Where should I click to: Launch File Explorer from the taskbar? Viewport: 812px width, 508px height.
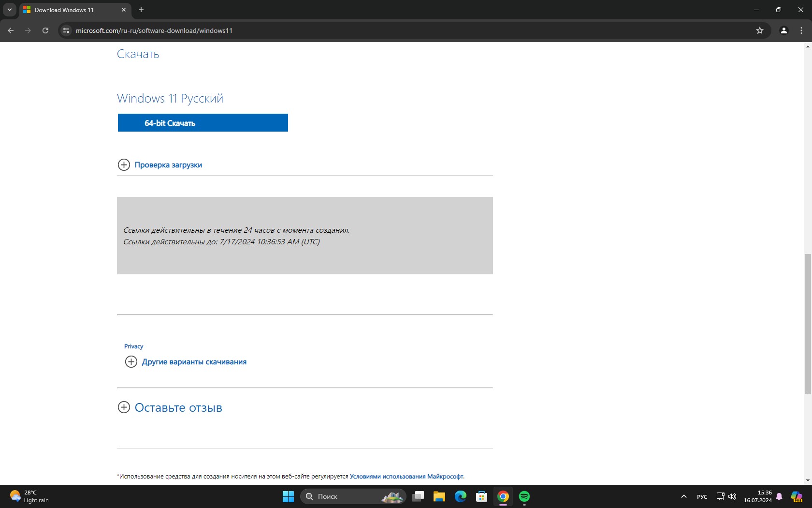coord(439,496)
